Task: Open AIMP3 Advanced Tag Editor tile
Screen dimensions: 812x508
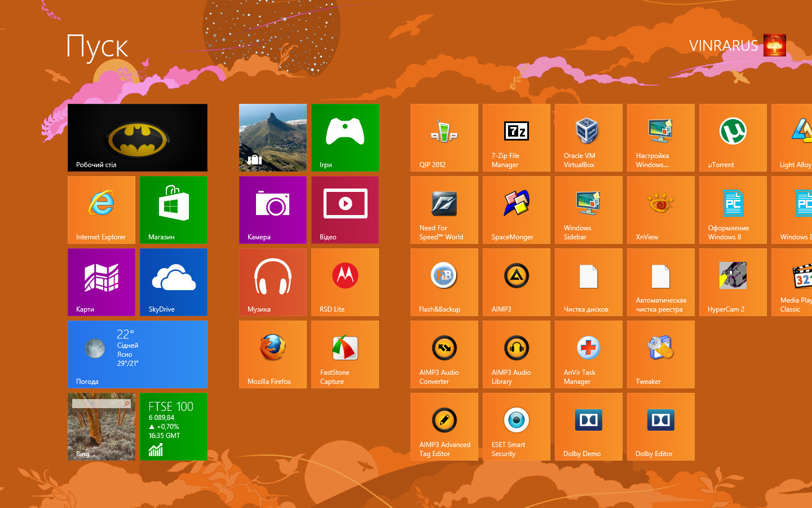Action: pos(444,427)
